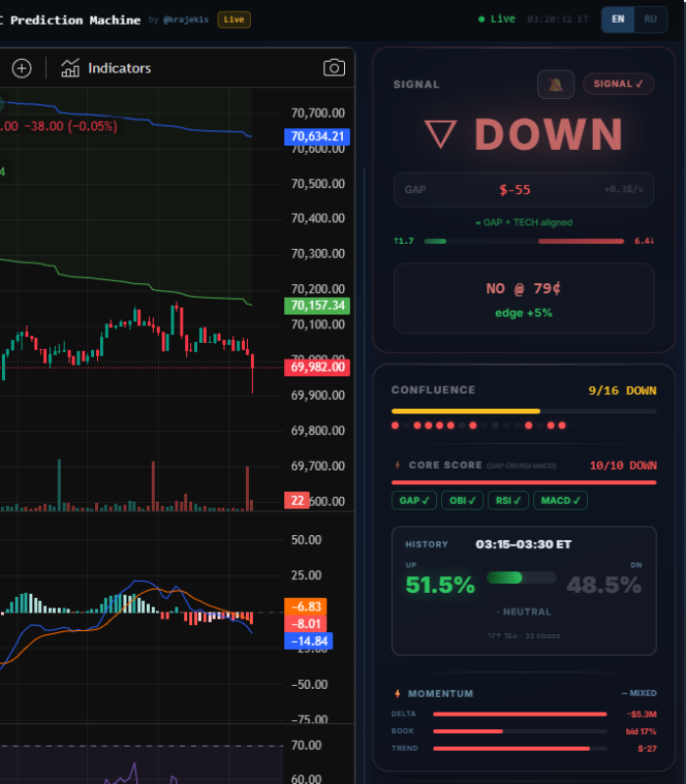Click the MIXED momentum status
Viewport: 686px width, 784px height.
tap(639, 693)
